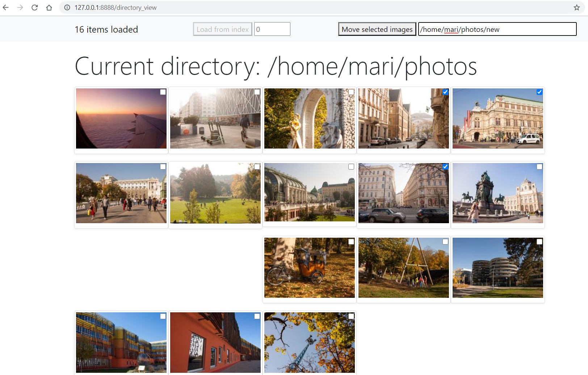Check the monument with horse statues photo
Image resolution: width=588 pixels, height=375 pixels.
[x=539, y=167]
